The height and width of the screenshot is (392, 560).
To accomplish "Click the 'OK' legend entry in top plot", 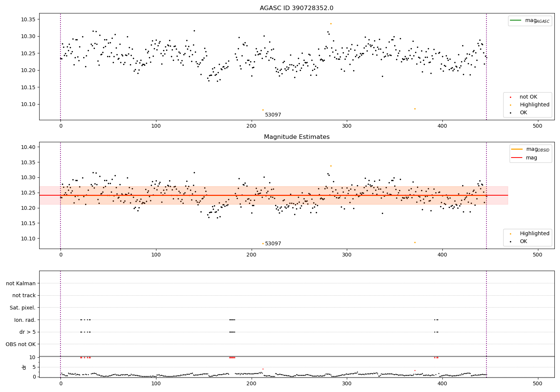I will (523, 113).
